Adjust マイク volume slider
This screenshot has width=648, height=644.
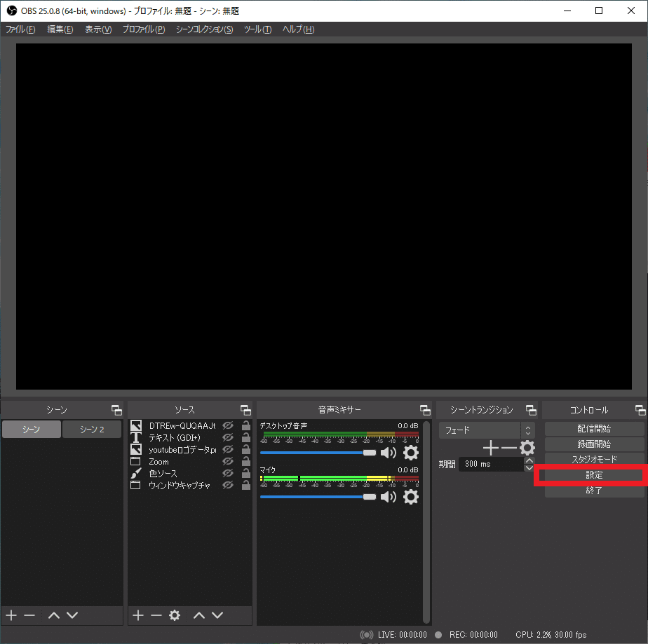(318, 497)
